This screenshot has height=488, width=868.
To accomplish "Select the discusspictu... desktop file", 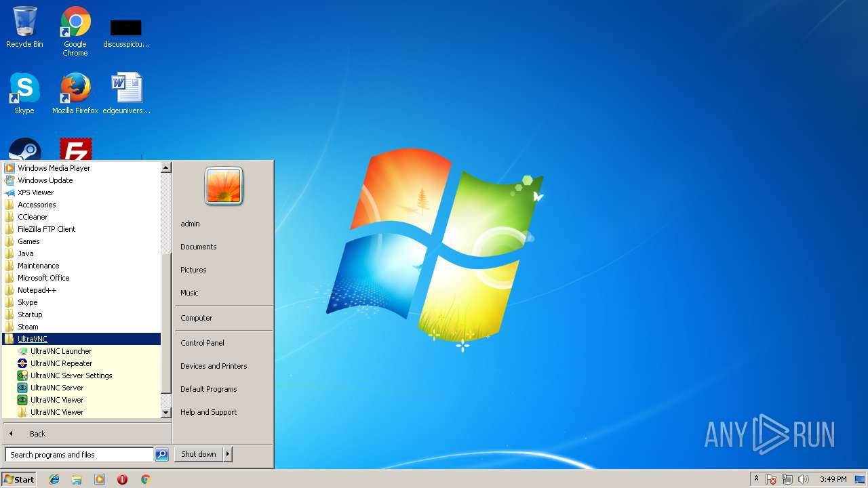I will pos(126,33).
